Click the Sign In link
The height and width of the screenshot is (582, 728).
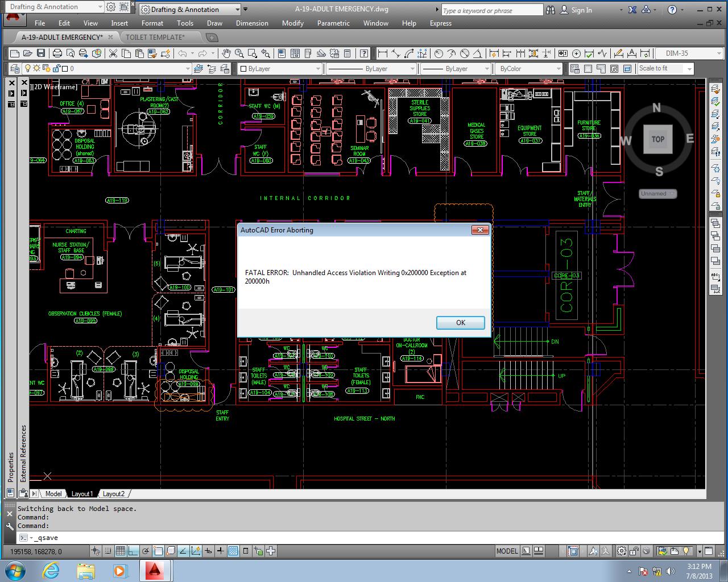click(581, 10)
